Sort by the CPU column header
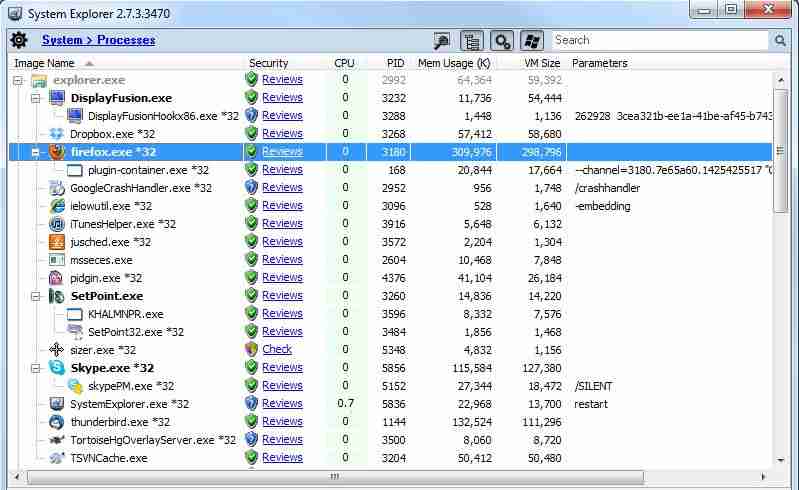The height and width of the screenshot is (490, 799). tap(345, 63)
